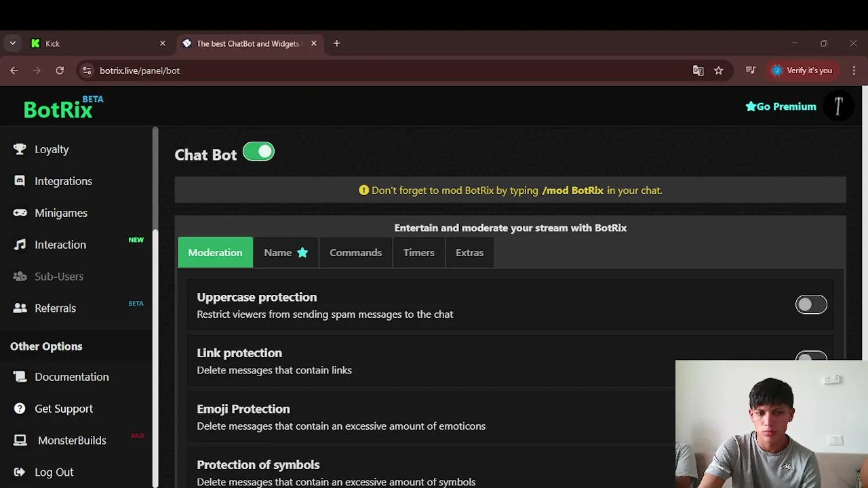This screenshot has height=488, width=868.
Task: Click the Uppercase protection heading
Action: [256, 297]
